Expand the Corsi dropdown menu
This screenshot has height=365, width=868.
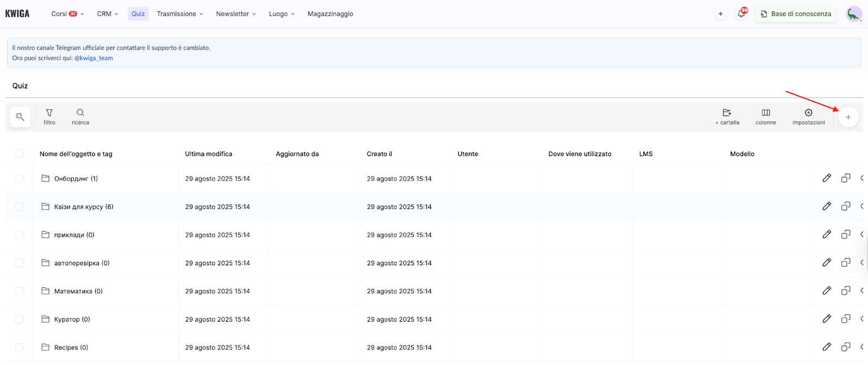coord(67,14)
